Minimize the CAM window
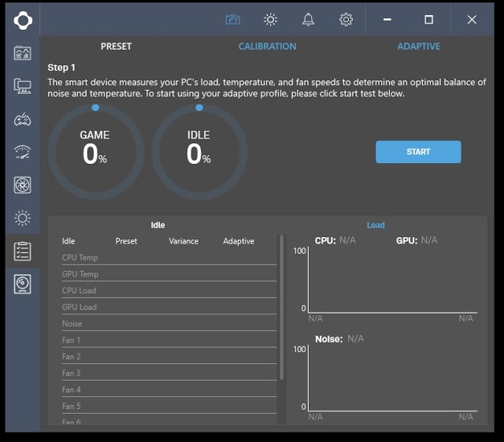Screen dimensions: 504x442 (387, 20)
